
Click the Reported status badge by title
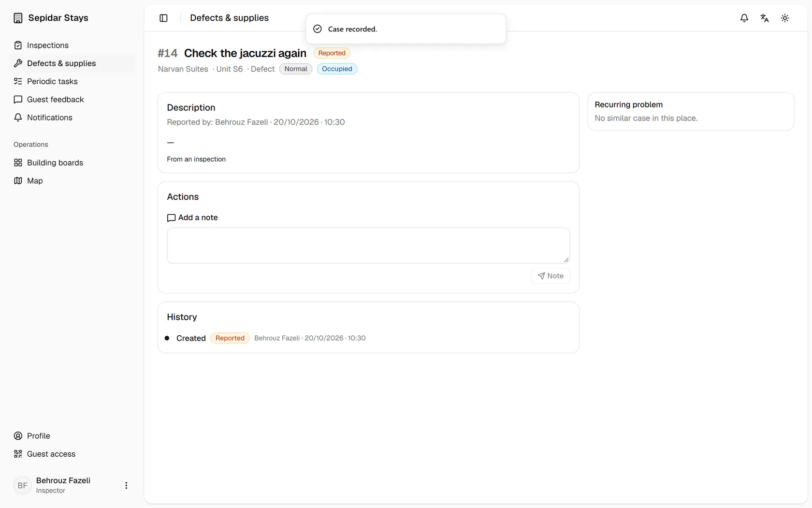(332, 53)
